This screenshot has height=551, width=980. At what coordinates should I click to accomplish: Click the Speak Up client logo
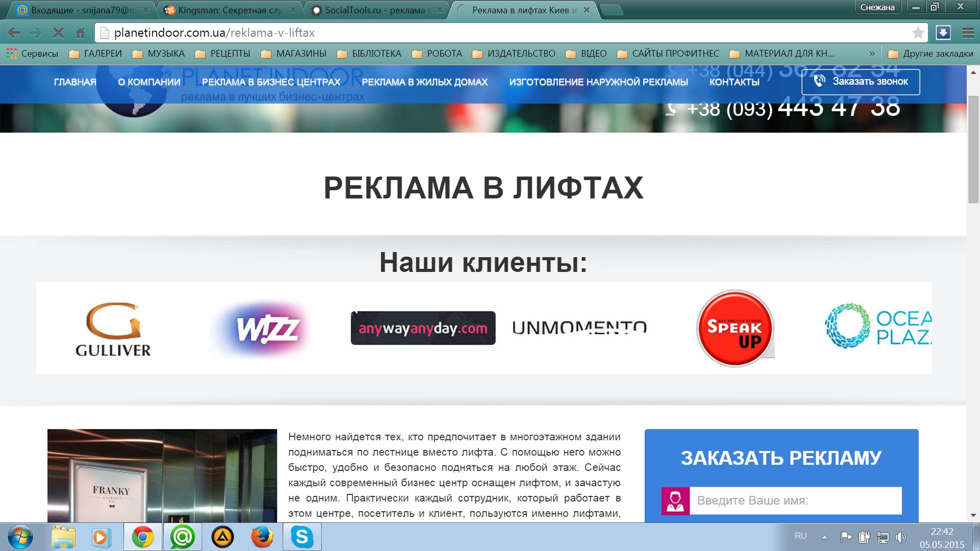coord(735,329)
